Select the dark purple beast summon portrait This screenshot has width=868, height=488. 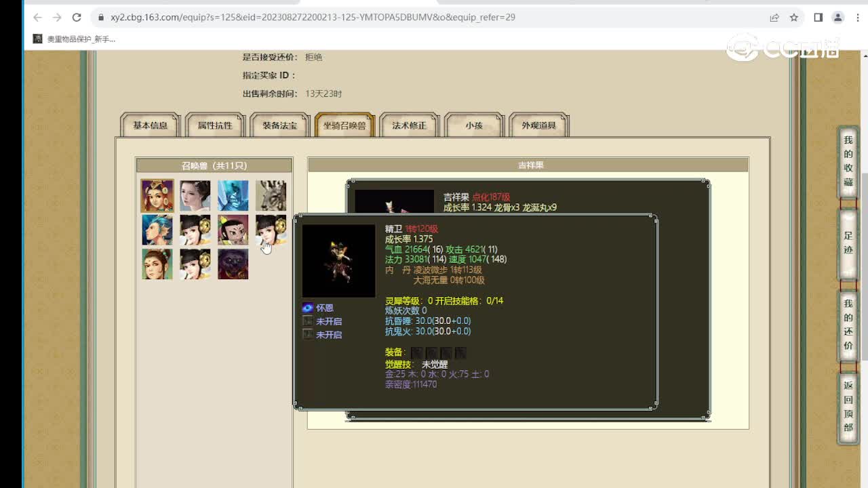pos(233,264)
